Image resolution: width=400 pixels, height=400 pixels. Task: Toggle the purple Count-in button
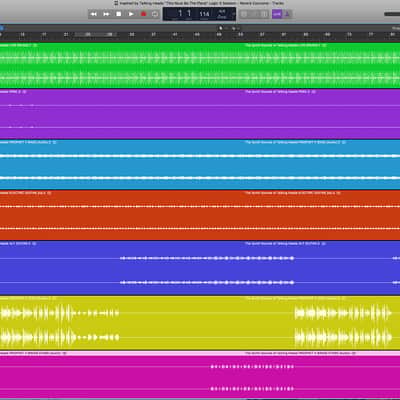(x=277, y=14)
